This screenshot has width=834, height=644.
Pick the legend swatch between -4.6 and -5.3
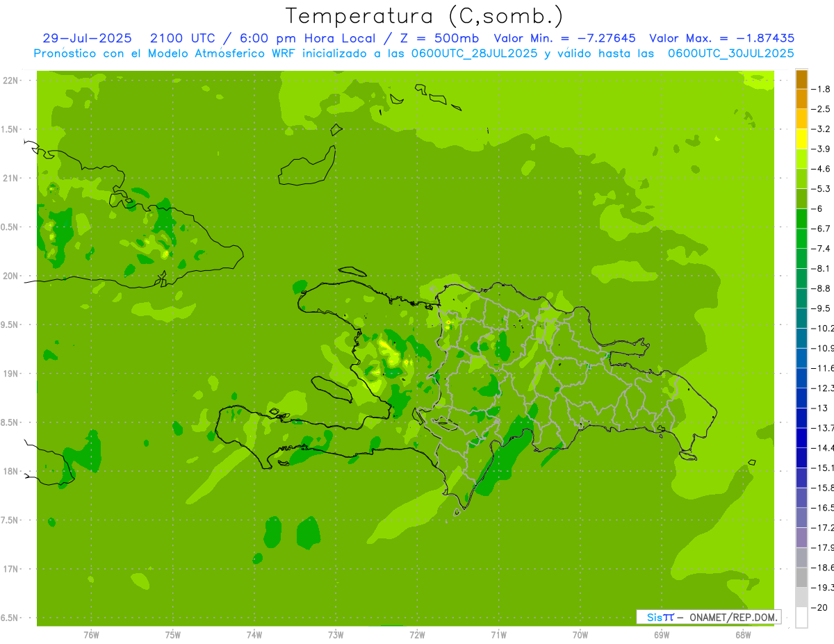801,179
